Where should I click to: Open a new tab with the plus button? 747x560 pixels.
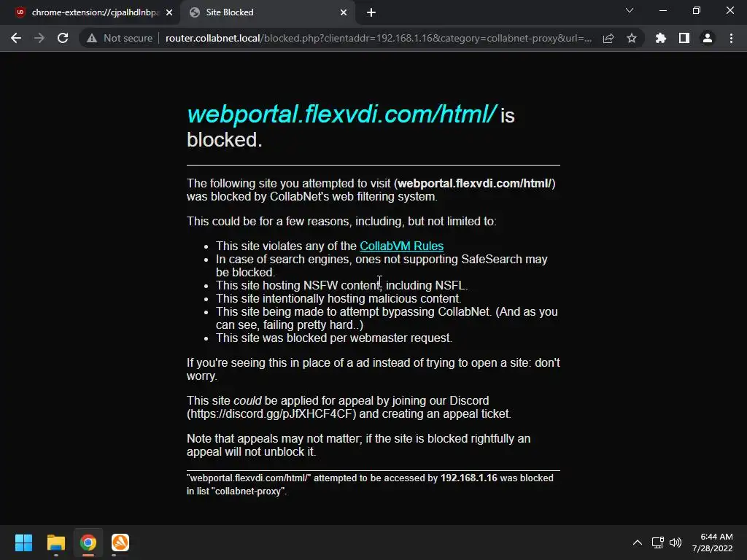371,12
